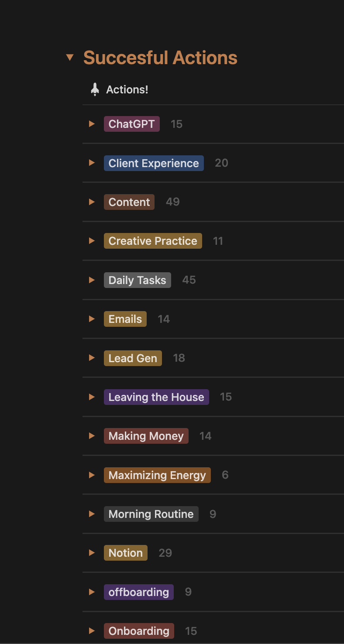Expand the Lead Gen group arrow
This screenshot has width=344, height=644.
tap(92, 358)
